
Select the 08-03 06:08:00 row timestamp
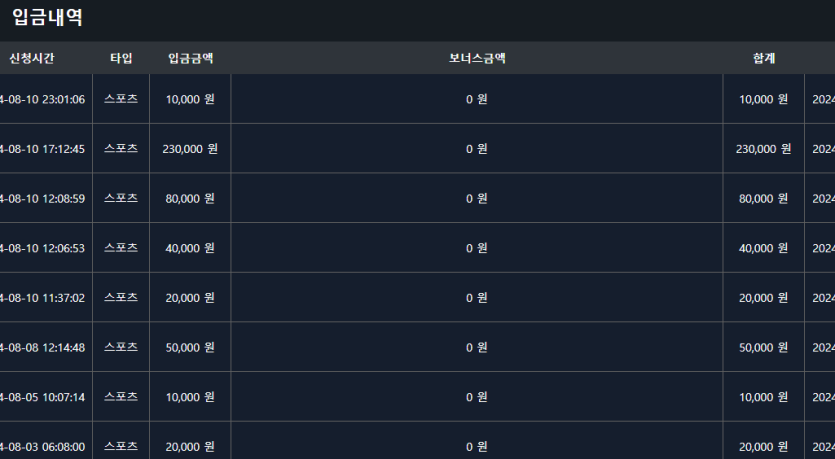(43, 447)
